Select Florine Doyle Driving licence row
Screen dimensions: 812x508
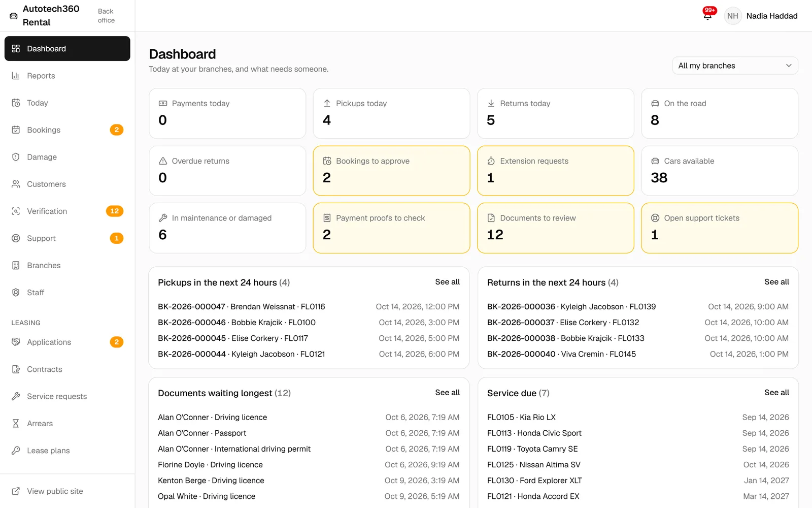[309, 465]
